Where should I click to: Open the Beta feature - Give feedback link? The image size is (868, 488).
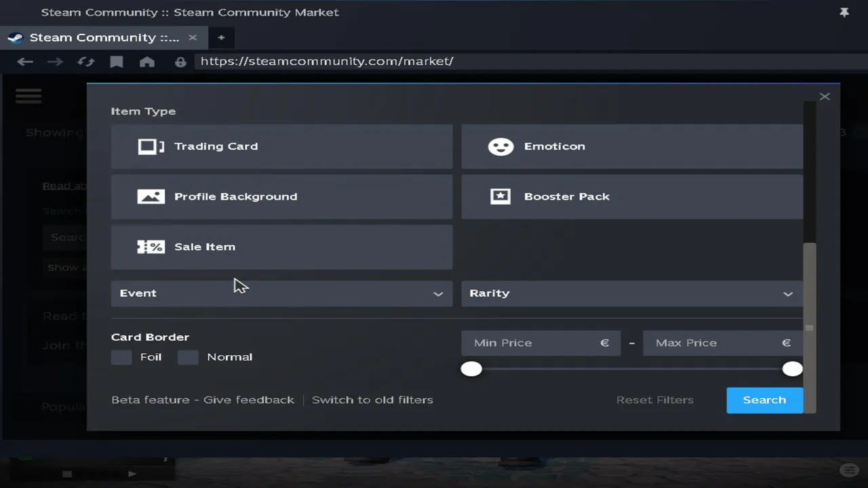[203, 400]
